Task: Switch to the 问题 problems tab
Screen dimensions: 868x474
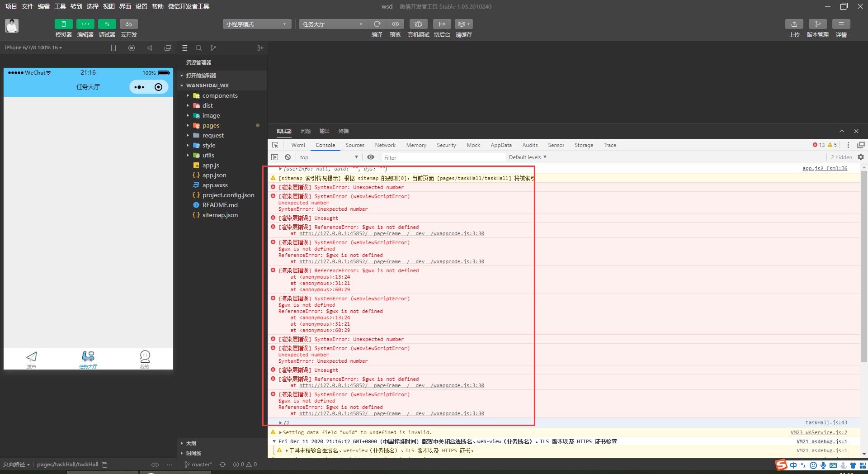Action: pyautogui.click(x=306, y=131)
